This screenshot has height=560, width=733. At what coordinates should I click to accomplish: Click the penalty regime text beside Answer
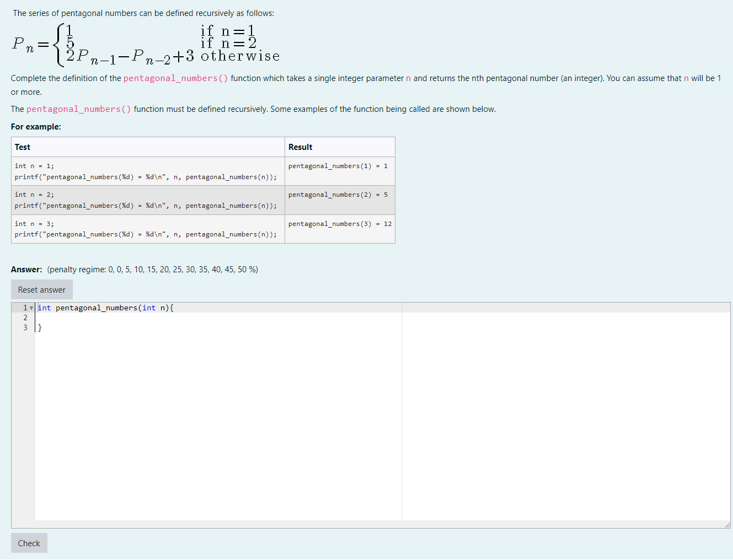pyautogui.click(x=153, y=270)
